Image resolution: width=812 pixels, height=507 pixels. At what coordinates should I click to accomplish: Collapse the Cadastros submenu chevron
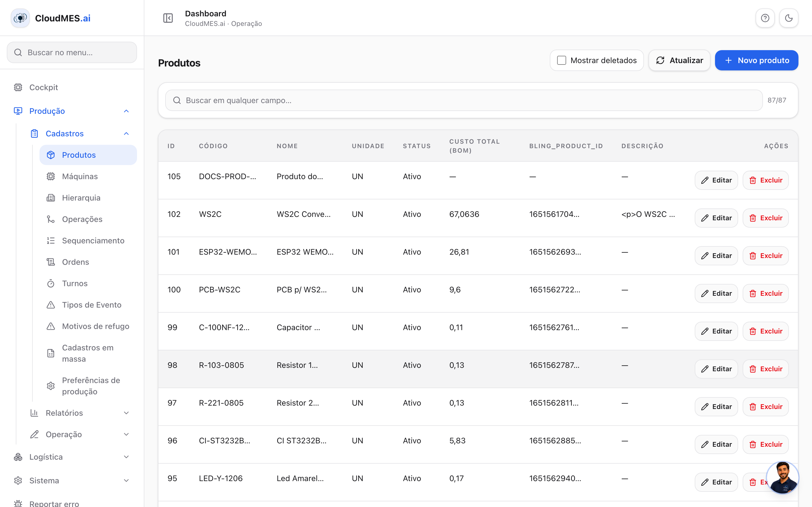(x=126, y=134)
